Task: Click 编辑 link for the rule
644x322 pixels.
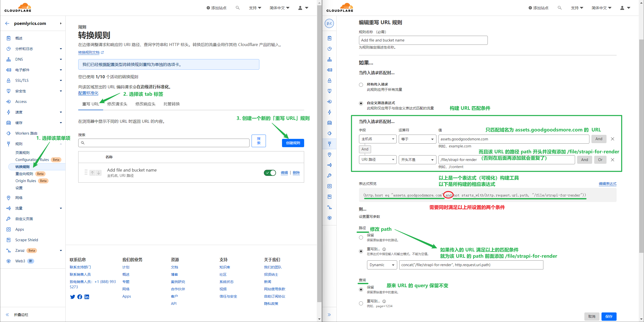Action: coord(284,173)
